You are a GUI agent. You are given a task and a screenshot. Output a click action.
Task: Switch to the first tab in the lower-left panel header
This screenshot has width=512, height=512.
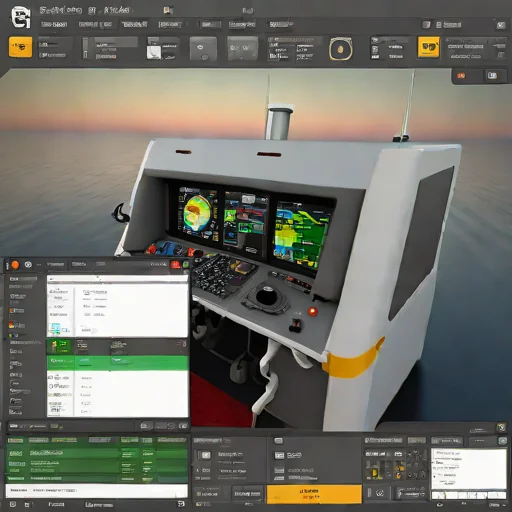tap(55, 265)
